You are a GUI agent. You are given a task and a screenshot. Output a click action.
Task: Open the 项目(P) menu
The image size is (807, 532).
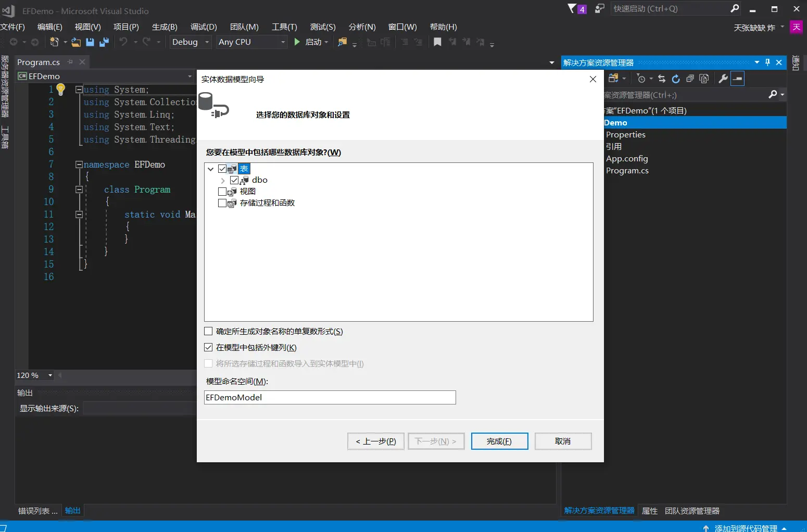click(126, 27)
